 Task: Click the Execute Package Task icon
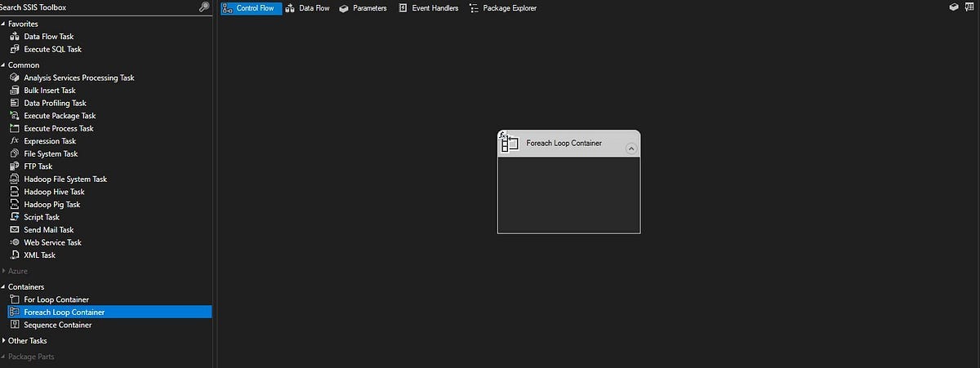(15, 116)
